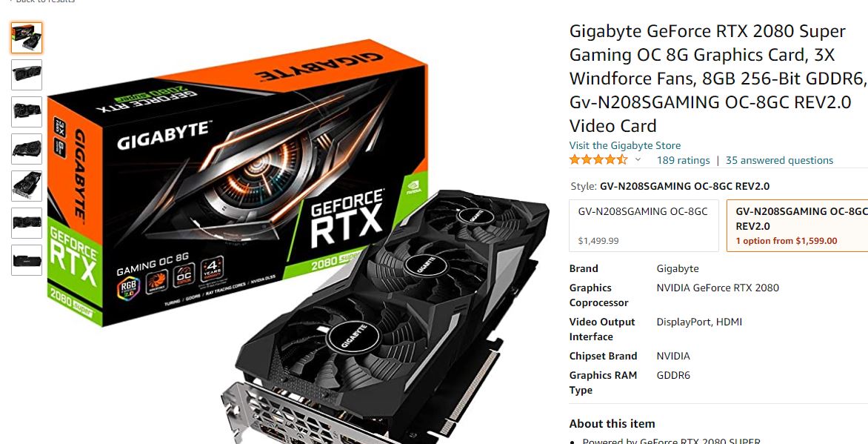Click the main product image of graphics card
Screen dimensions: 868x444
click(x=299, y=239)
